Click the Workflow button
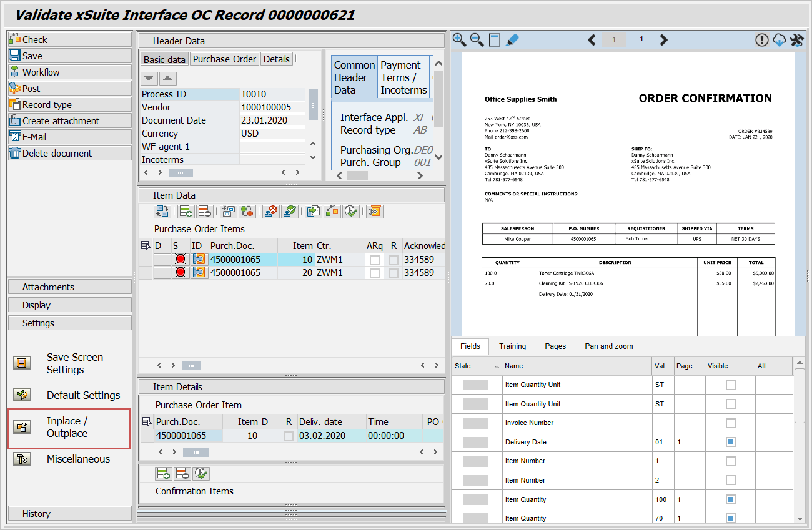Viewport: 812px width, 530px height. click(x=70, y=72)
